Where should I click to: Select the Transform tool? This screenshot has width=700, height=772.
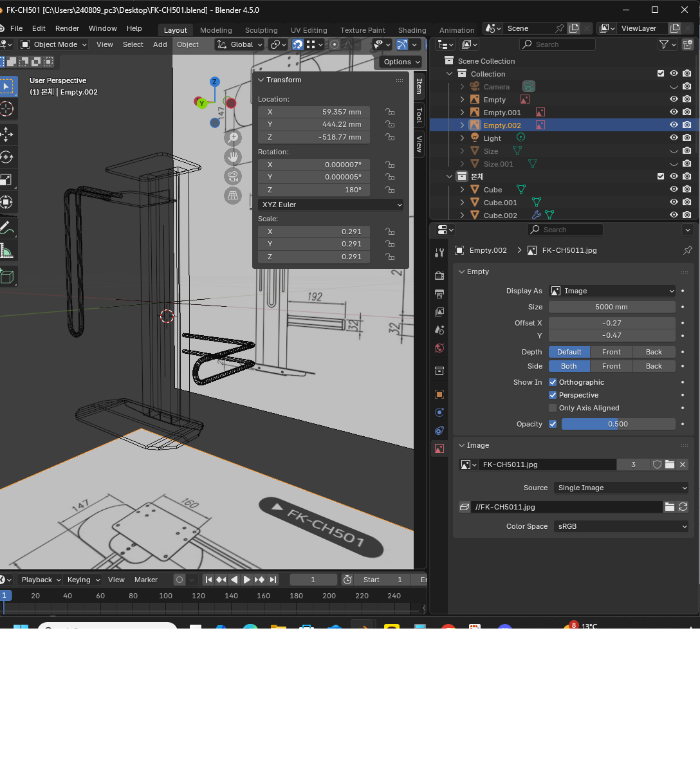click(7, 202)
